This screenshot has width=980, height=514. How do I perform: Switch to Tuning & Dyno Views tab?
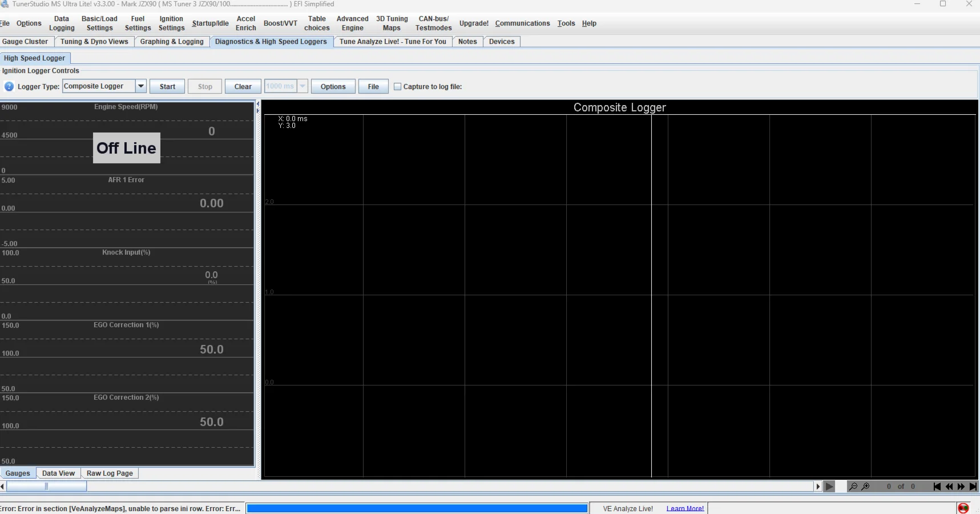94,42
